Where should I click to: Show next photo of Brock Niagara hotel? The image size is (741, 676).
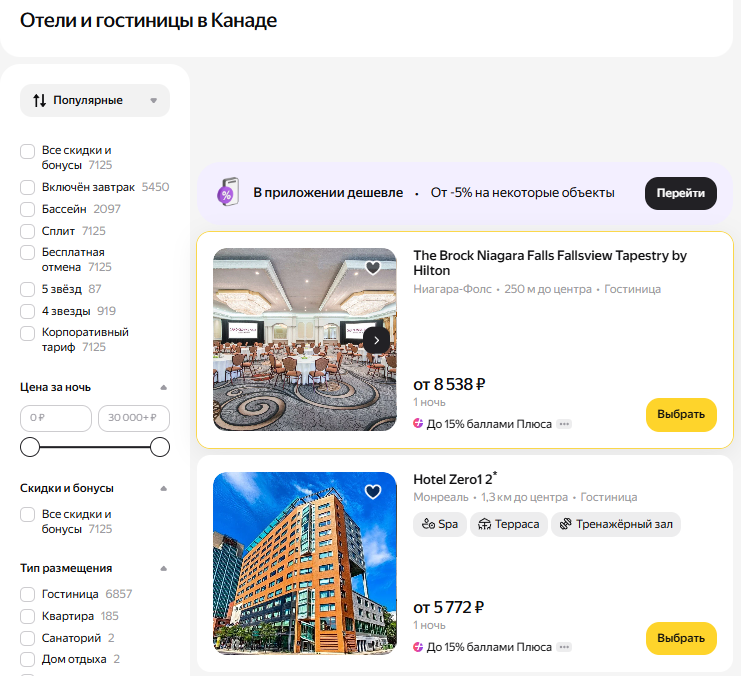point(376,340)
